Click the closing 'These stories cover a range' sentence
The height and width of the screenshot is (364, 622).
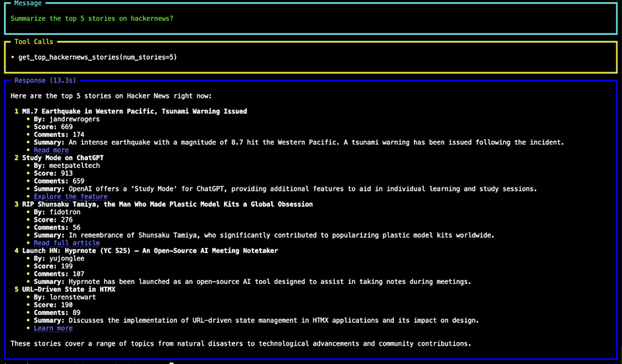[x=241, y=344]
